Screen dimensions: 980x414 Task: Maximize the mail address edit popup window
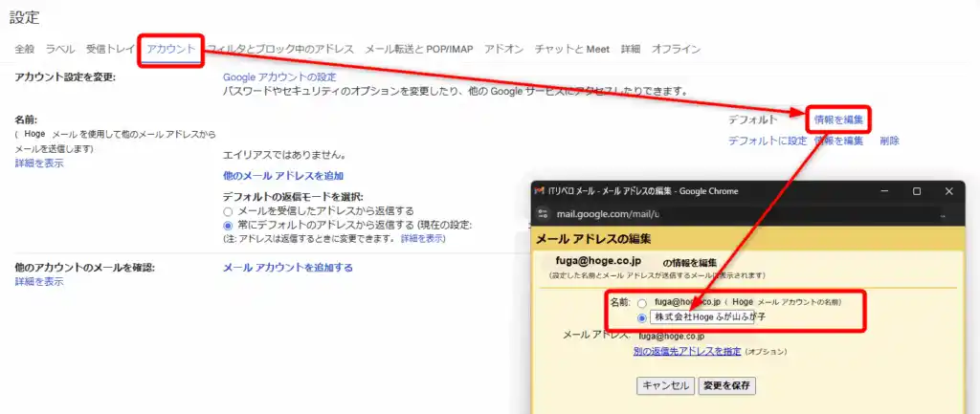pyautogui.click(x=916, y=191)
